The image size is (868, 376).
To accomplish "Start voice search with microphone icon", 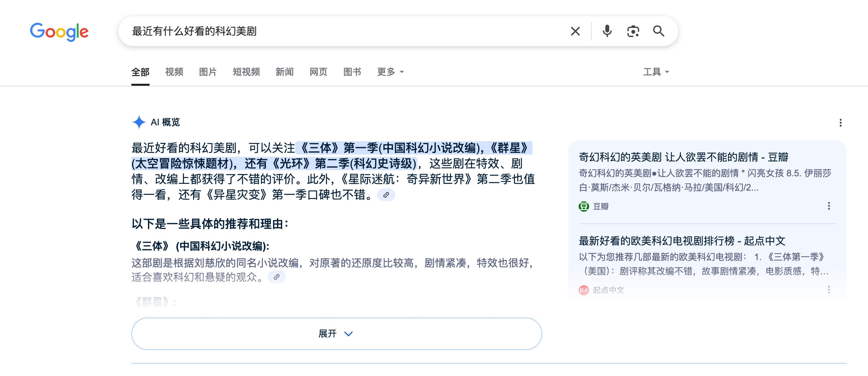I will (x=607, y=31).
